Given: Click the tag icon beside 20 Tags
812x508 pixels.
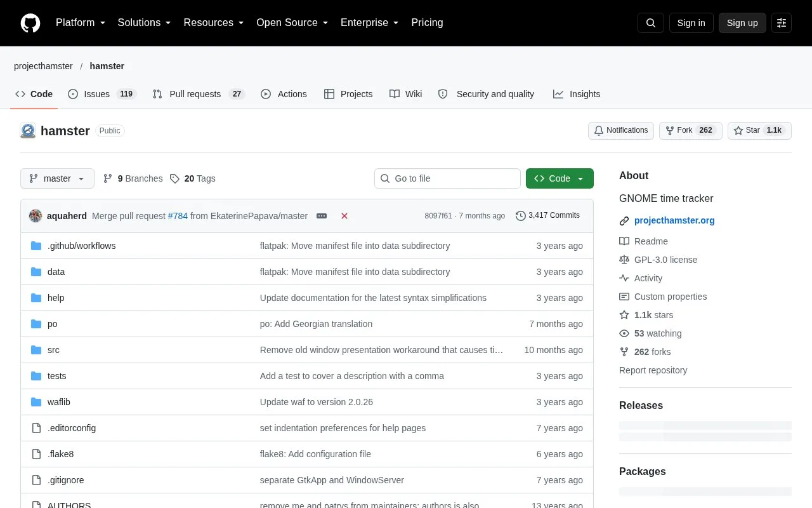Looking at the screenshot, I should (x=174, y=178).
